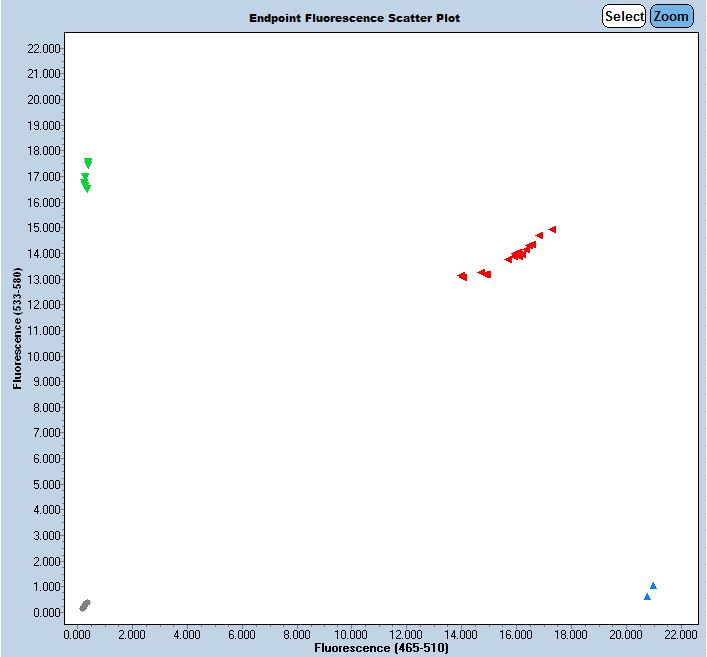Viewport: 707px width, 657px height.
Task: Click the 22.000 label on the x-axis
Action: tap(681, 634)
